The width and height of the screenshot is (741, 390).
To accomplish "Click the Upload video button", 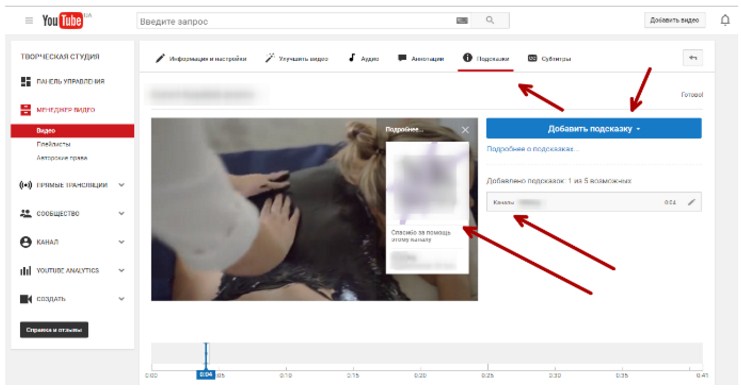I will [674, 20].
